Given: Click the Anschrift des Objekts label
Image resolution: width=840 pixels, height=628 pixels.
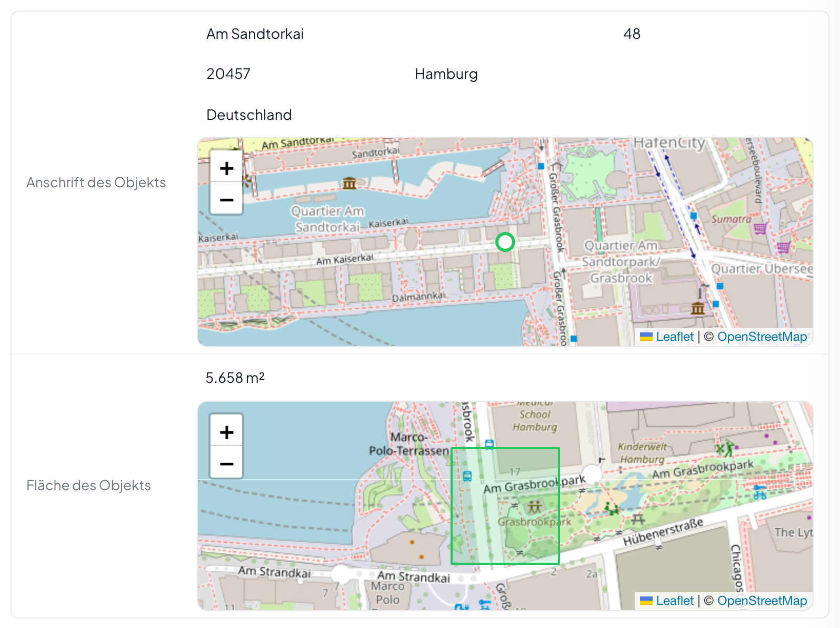Looking at the screenshot, I should click(96, 183).
